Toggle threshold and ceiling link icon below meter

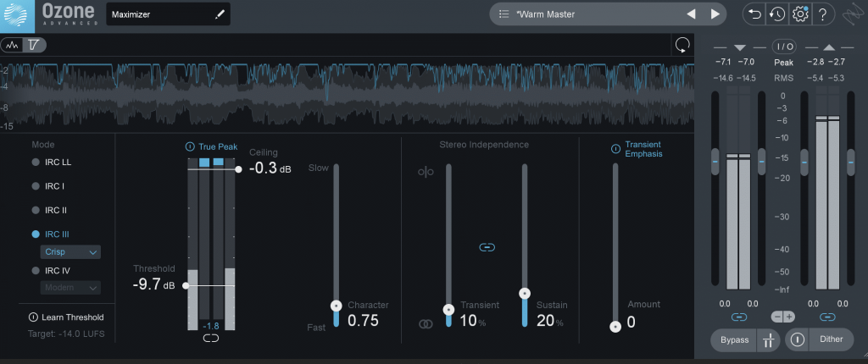(211, 339)
